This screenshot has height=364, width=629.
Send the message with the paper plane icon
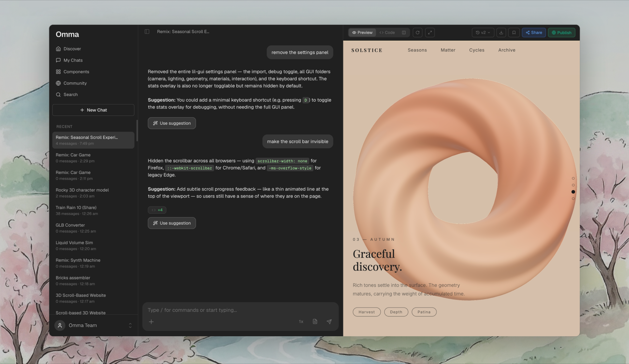coord(329,322)
